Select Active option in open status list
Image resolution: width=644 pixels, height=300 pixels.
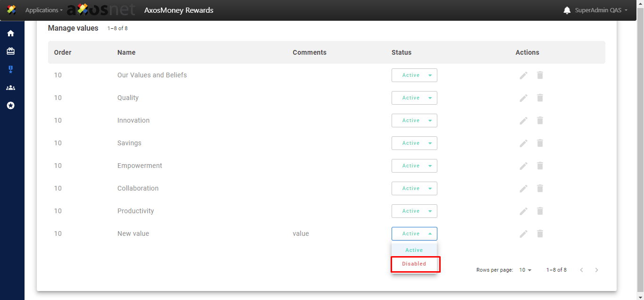click(414, 250)
